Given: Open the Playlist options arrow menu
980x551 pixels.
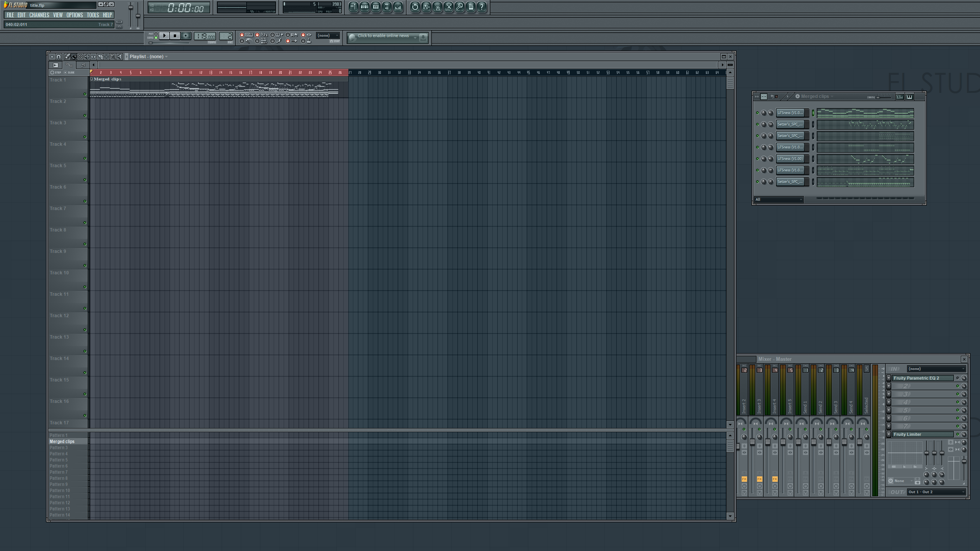Looking at the screenshot, I should pos(52,57).
